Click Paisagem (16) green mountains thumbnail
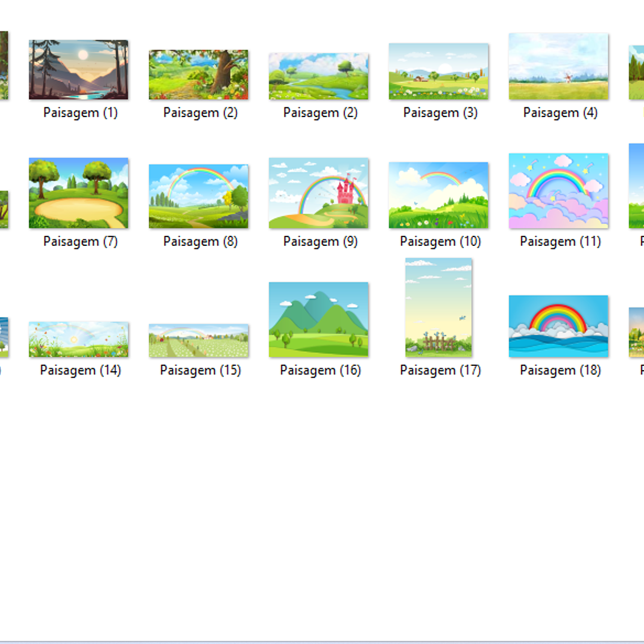The height and width of the screenshot is (644, 644). click(318, 319)
